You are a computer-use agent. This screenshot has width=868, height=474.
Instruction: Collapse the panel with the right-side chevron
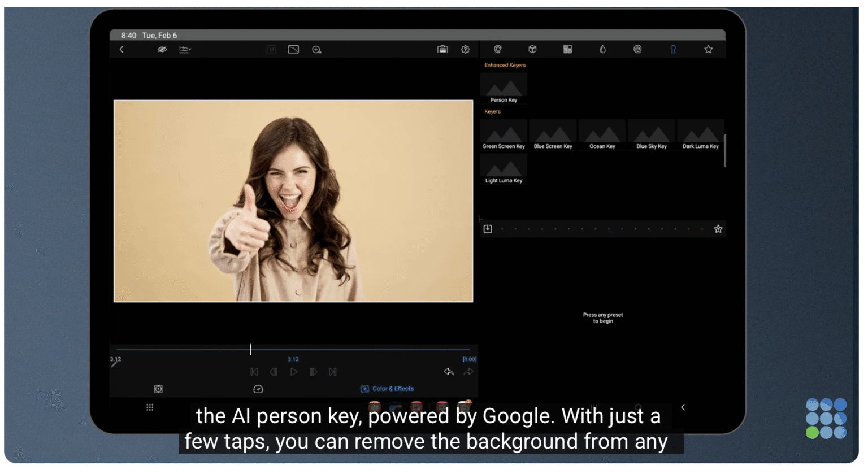(x=683, y=407)
